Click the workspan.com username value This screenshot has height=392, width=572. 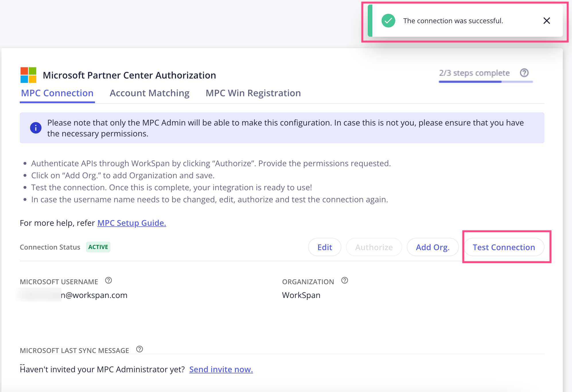point(94,295)
